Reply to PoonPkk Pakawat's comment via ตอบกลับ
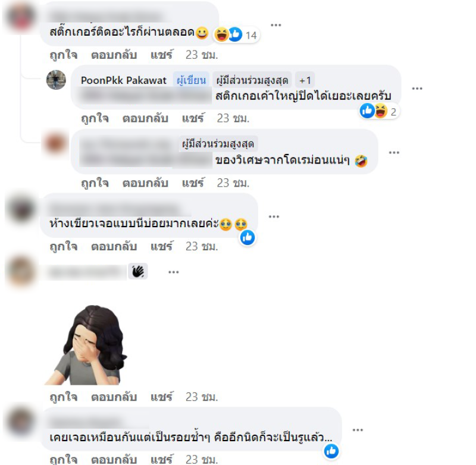Viewport: 476px width, 465px height. coord(145,118)
